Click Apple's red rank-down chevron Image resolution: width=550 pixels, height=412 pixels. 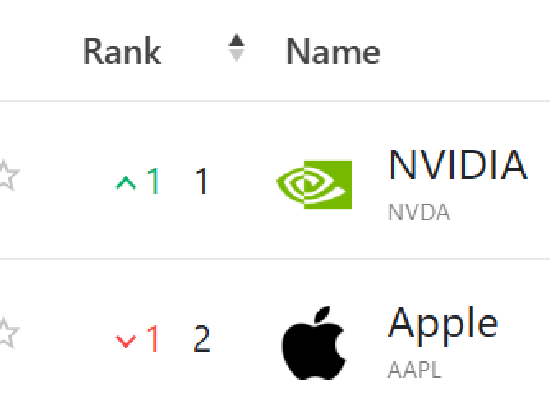[126, 341]
